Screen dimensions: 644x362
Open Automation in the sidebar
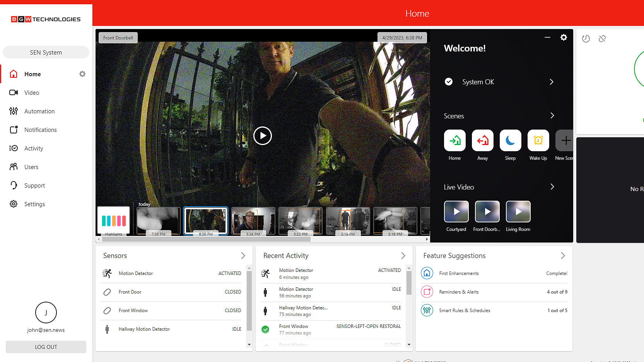39,111
